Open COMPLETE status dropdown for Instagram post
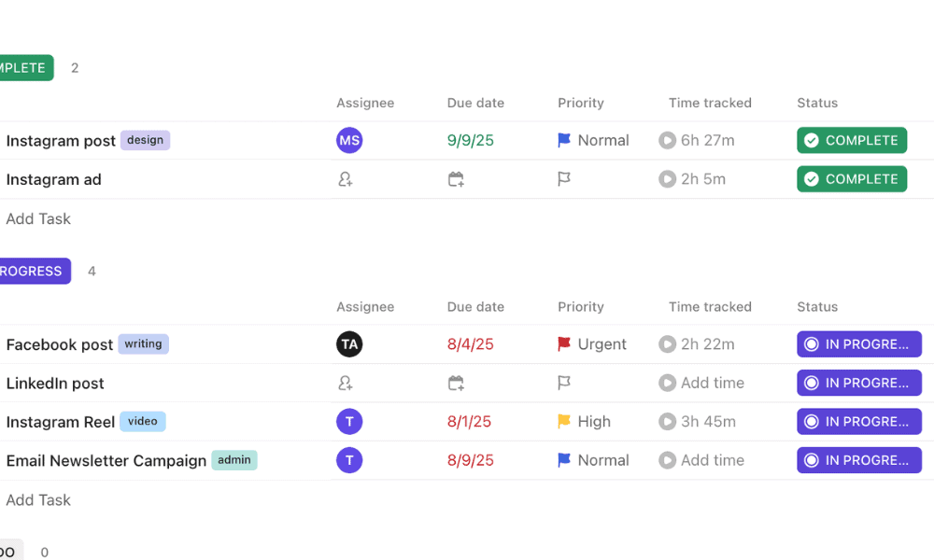 [852, 141]
